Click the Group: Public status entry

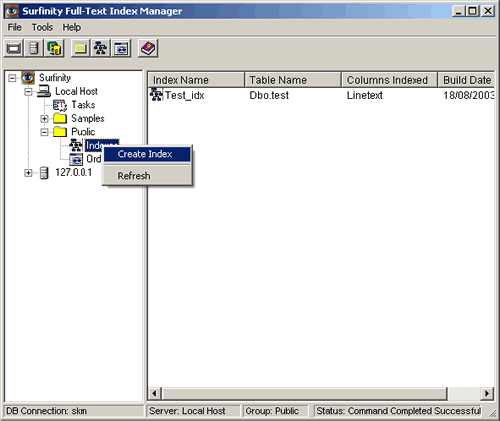coord(276,411)
